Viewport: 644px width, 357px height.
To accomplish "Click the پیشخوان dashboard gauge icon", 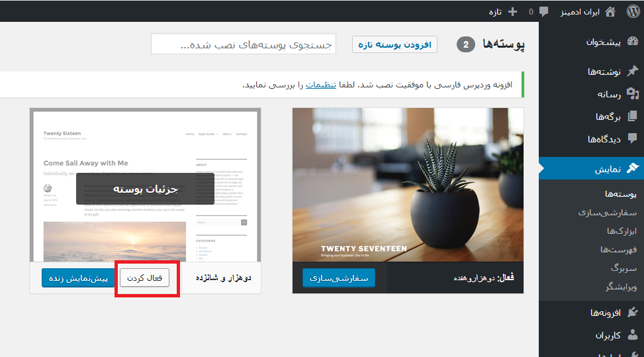I will pyautogui.click(x=633, y=41).
